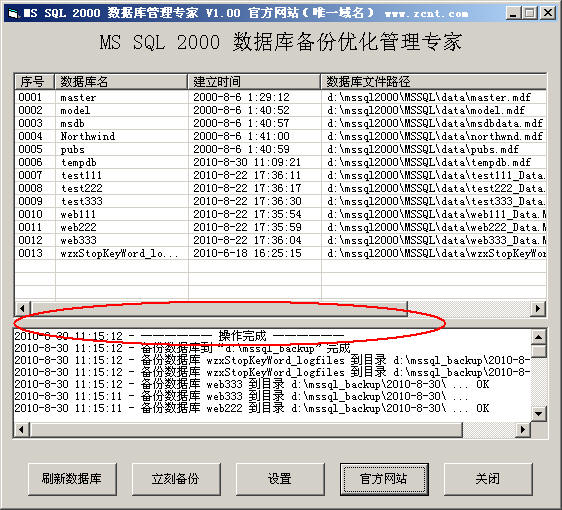This screenshot has height=510, width=562.
Task: Click sequence number 0001
Action: (x=30, y=97)
